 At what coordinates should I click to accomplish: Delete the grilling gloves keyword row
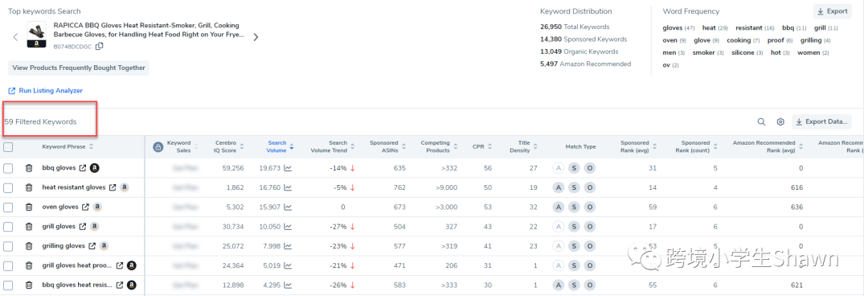tap(29, 245)
